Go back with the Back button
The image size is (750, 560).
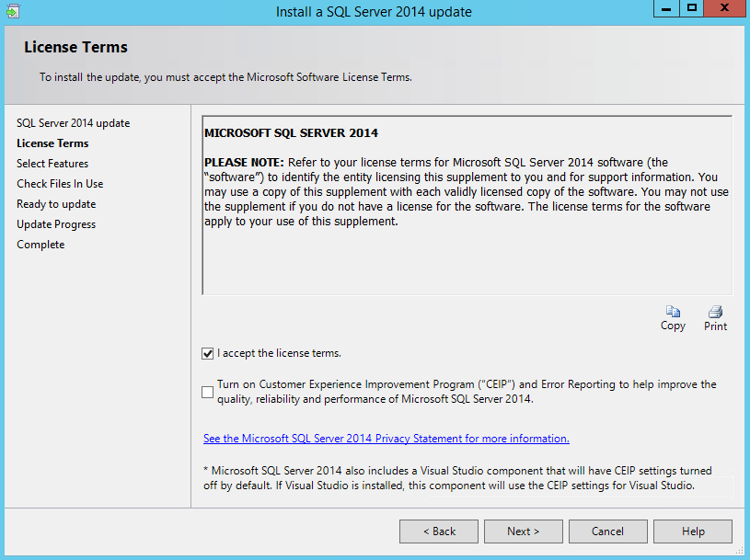point(438,531)
